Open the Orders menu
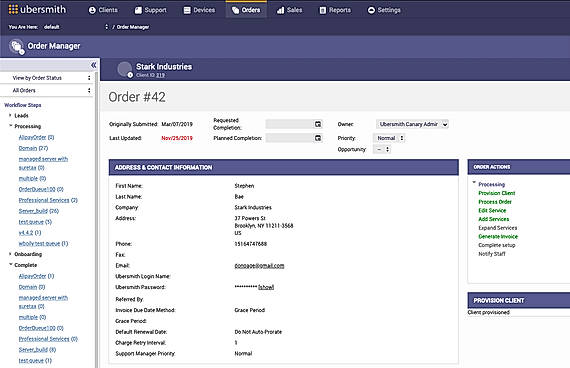This screenshot has width=570, height=368. click(x=246, y=10)
